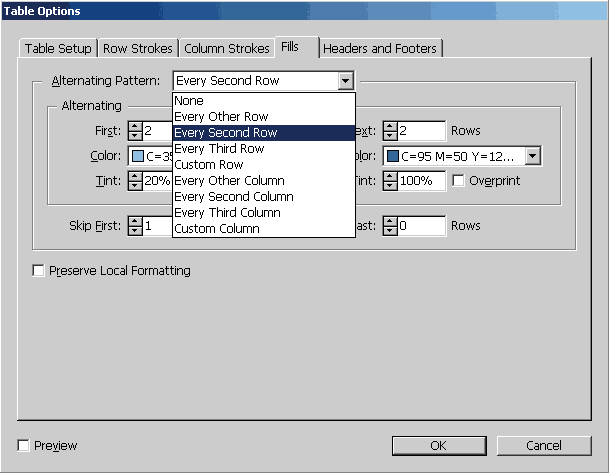Screen dimensions: 609x473
Task: Toggle the Preview checkbox
Action: pyautogui.click(x=23, y=445)
